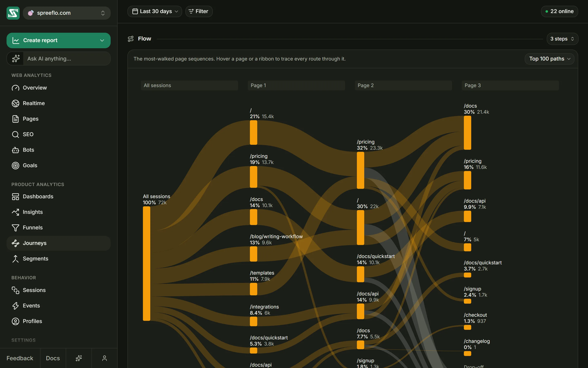Click the AI sparkle icon in bottom bar

coord(79,358)
